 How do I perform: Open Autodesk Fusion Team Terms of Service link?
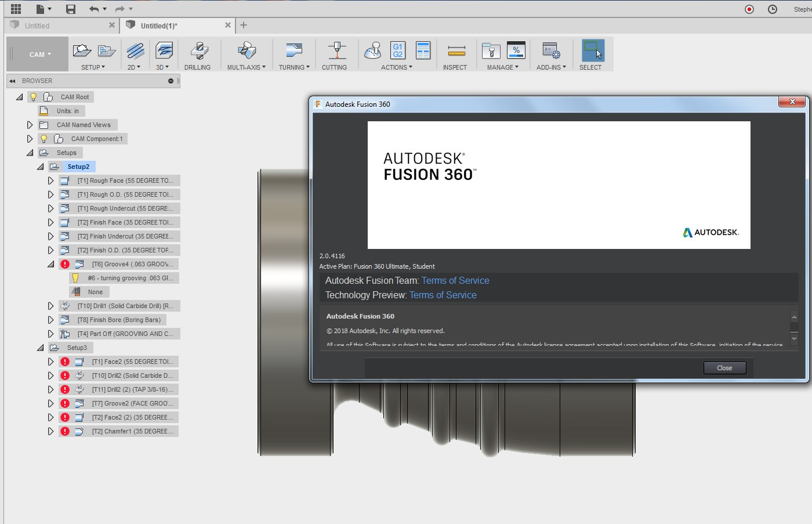(455, 280)
